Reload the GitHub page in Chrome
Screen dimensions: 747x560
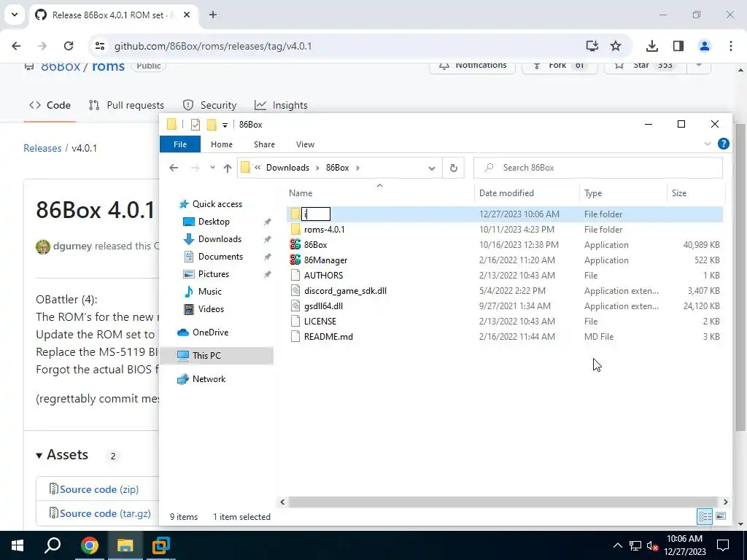point(69,46)
